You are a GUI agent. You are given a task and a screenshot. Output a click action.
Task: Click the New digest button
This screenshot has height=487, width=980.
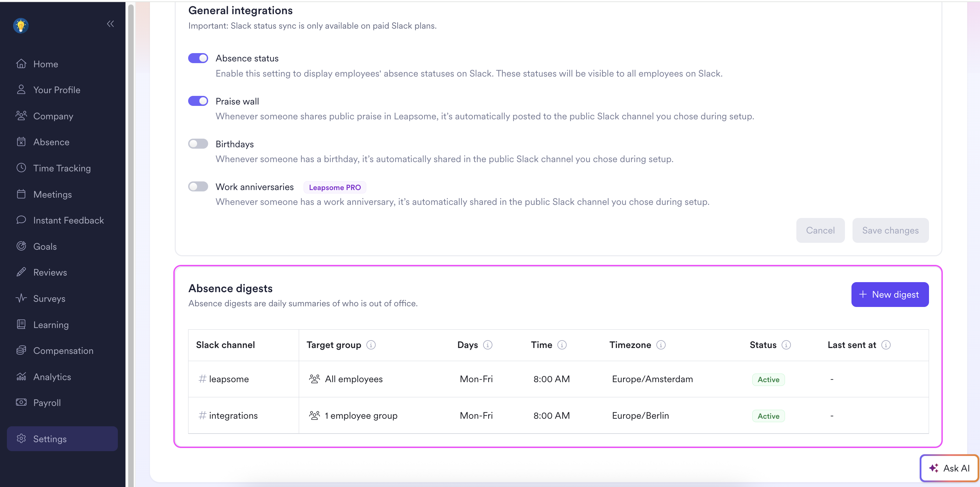point(889,294)
